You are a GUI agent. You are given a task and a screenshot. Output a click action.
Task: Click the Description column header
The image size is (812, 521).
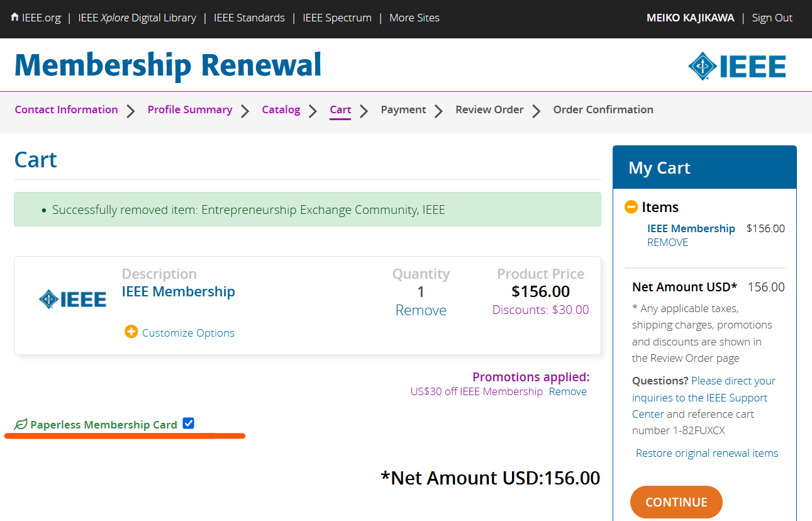159,274
